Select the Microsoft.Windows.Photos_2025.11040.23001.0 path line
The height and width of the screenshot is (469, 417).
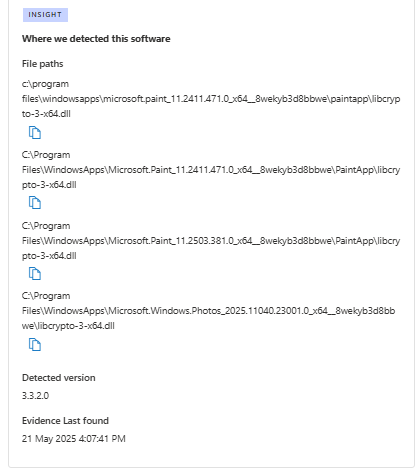pyautogui.click(x=208, y=311)
